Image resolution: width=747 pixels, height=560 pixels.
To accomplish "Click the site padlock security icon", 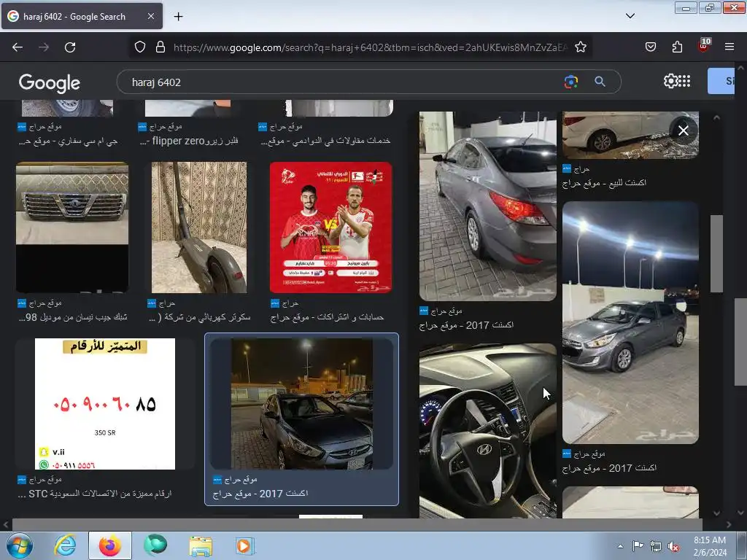I will (160, 47).
